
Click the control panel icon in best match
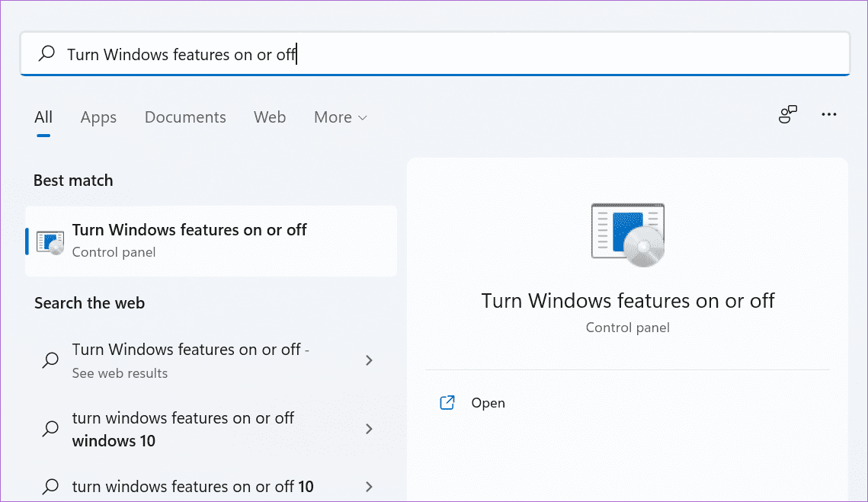[x=50, y=242]
